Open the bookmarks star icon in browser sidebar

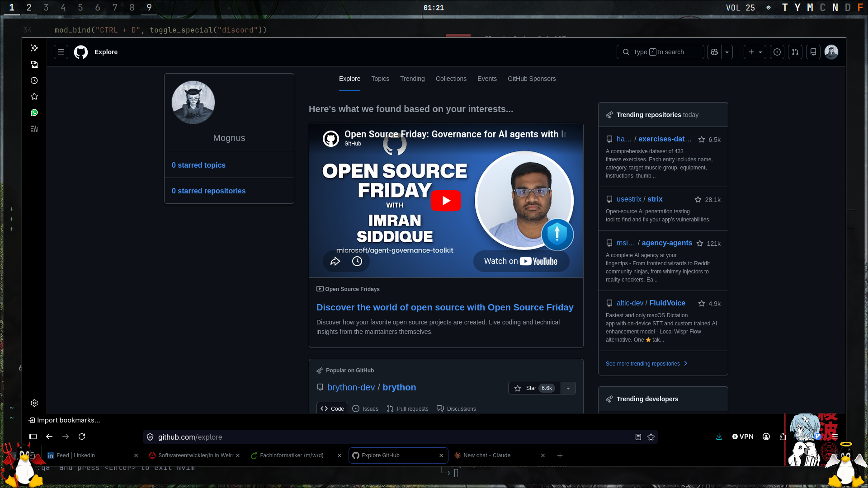(34, 96)
